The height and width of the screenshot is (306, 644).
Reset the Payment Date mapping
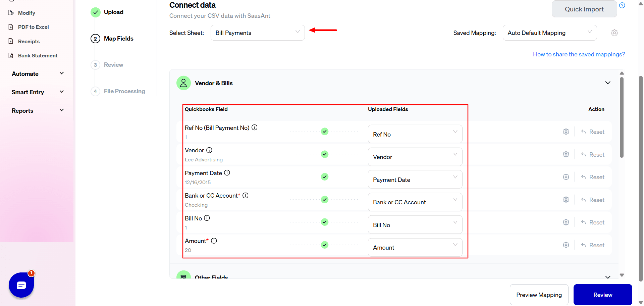coord(593,177)
